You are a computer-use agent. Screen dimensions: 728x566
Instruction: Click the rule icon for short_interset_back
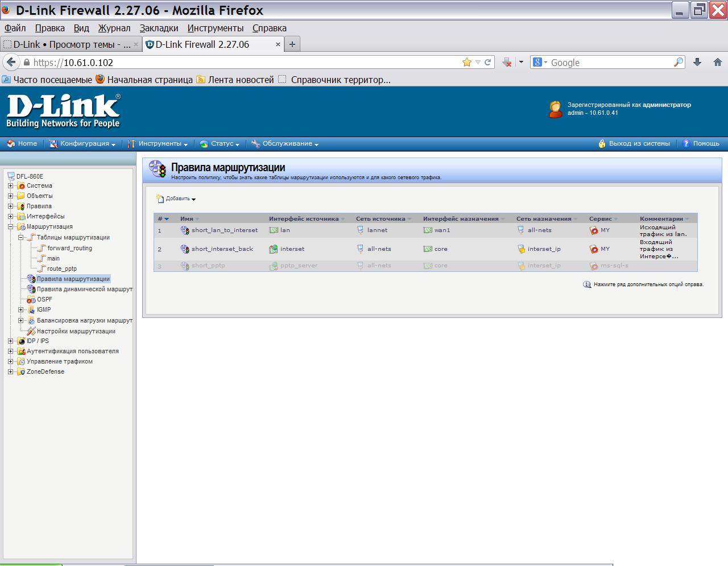(184, 249)
